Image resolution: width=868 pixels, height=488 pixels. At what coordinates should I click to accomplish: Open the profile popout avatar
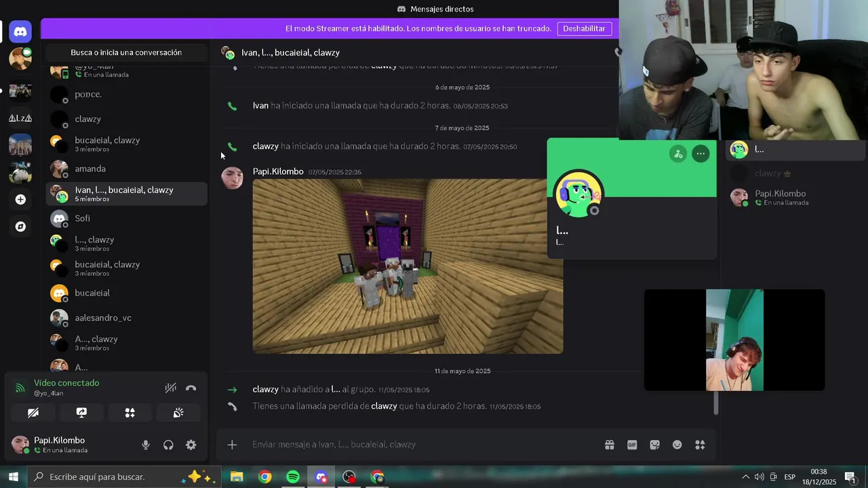coord(578,193)
